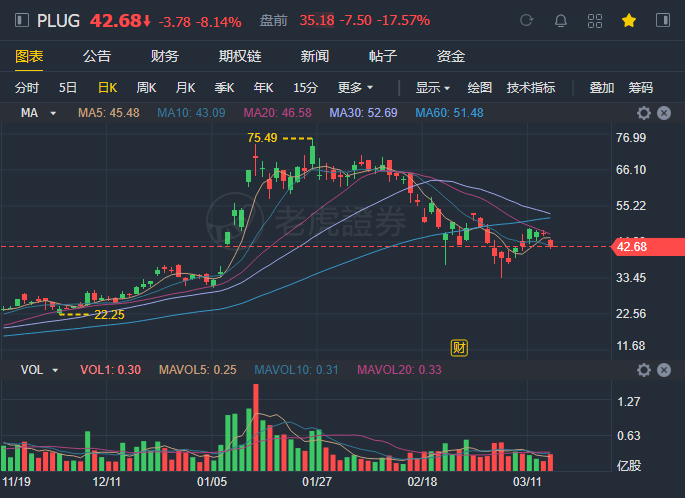Image resolution: width=685 pixels, height=498 pixels.
Task: Click the refresh icon in header
Action: 527,20
